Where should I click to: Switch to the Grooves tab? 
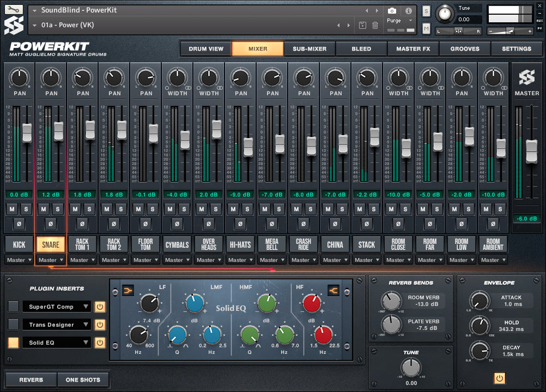465,48
